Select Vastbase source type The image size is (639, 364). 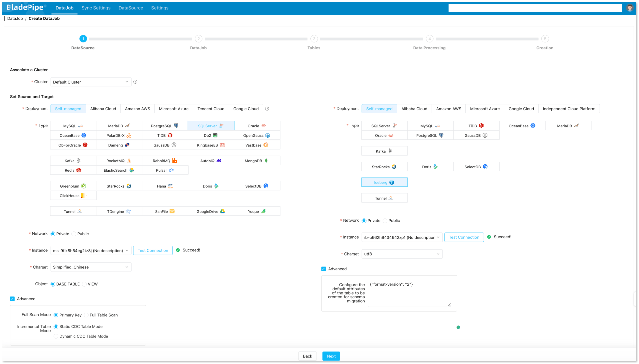click(x=257, y=145)
